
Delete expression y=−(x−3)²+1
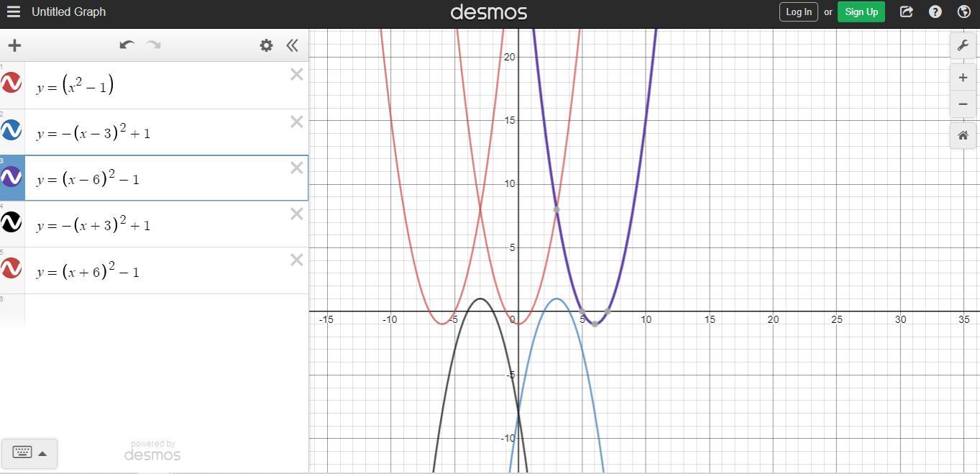pyautogui.click(x=296, y=122)
